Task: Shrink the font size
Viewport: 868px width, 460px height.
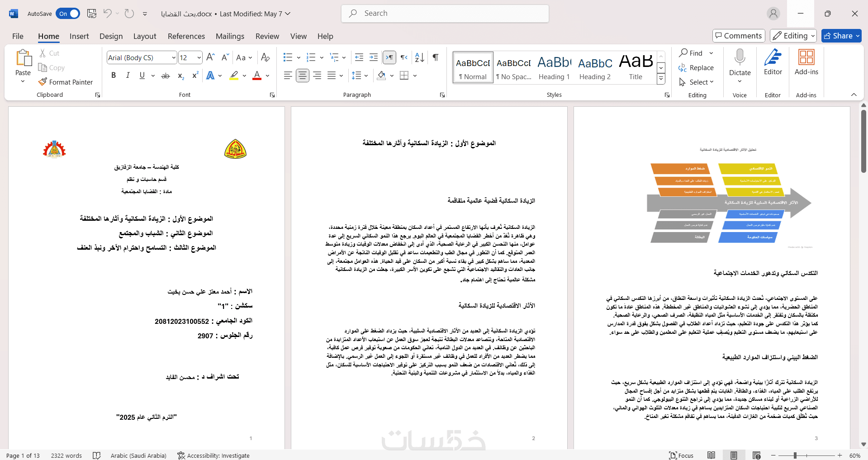Action: [225, 57]
